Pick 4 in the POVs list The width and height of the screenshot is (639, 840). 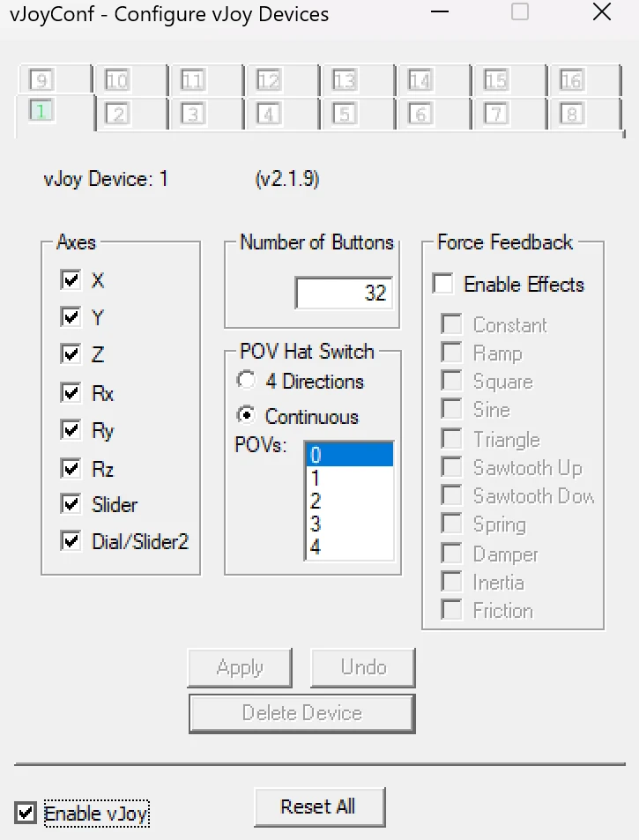(348, 547)
